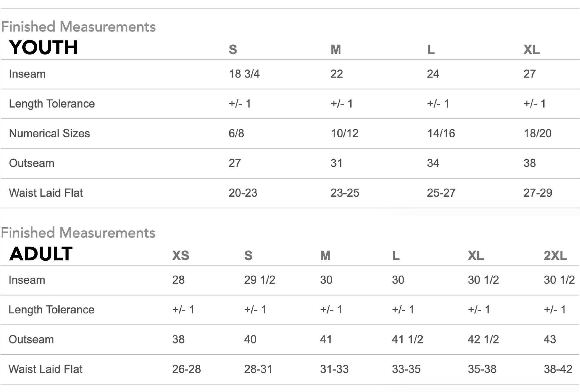580x392 pixels.
Task: Select the 18/20 numerical size cell
Action: tap(538, 133)
